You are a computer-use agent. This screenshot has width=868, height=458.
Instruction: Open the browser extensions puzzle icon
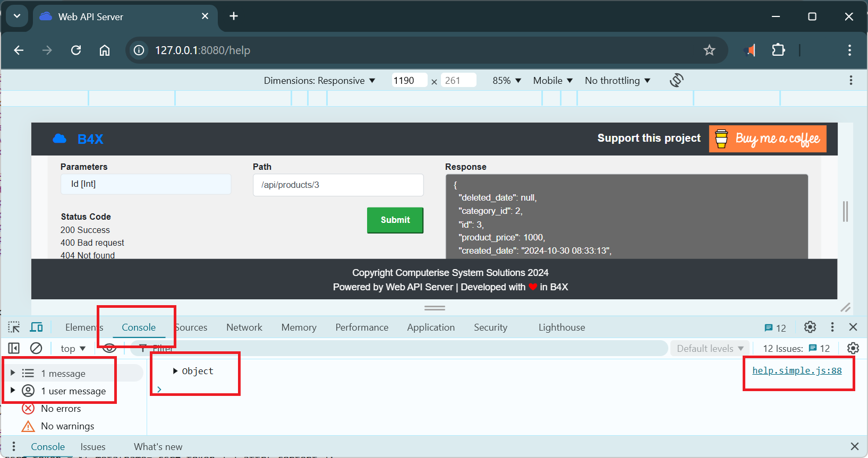pyautogui.click(x=778, y=50)
